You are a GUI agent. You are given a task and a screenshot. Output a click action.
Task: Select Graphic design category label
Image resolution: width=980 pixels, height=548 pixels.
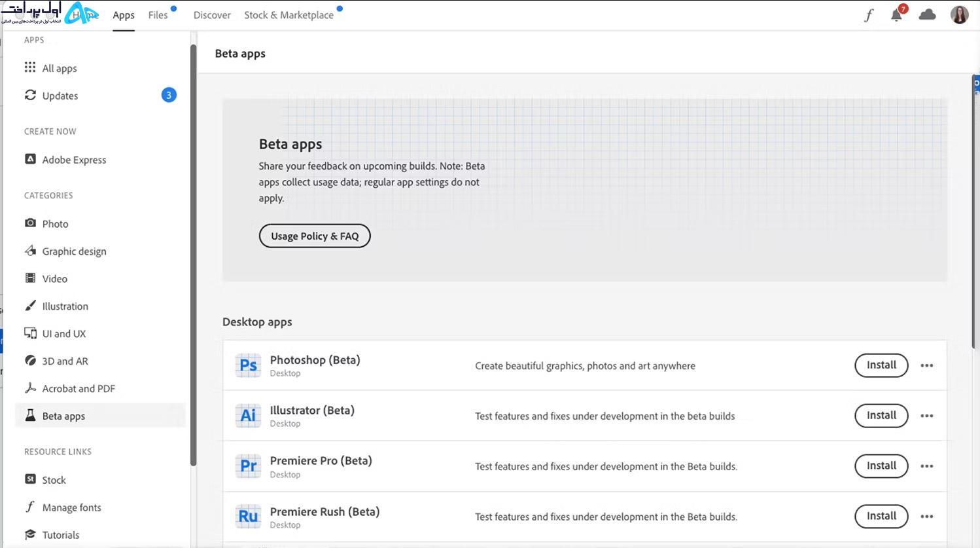pos(75,251)
